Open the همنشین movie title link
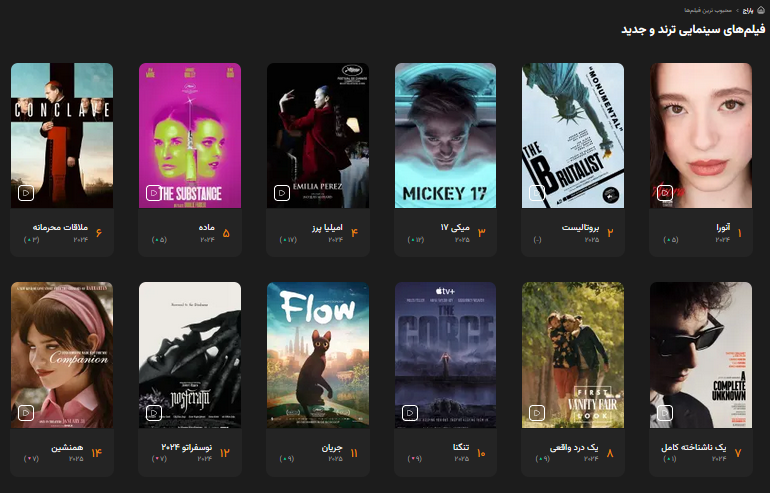The height and width of the screenshot is (493, 770). [x=67, y=447]
